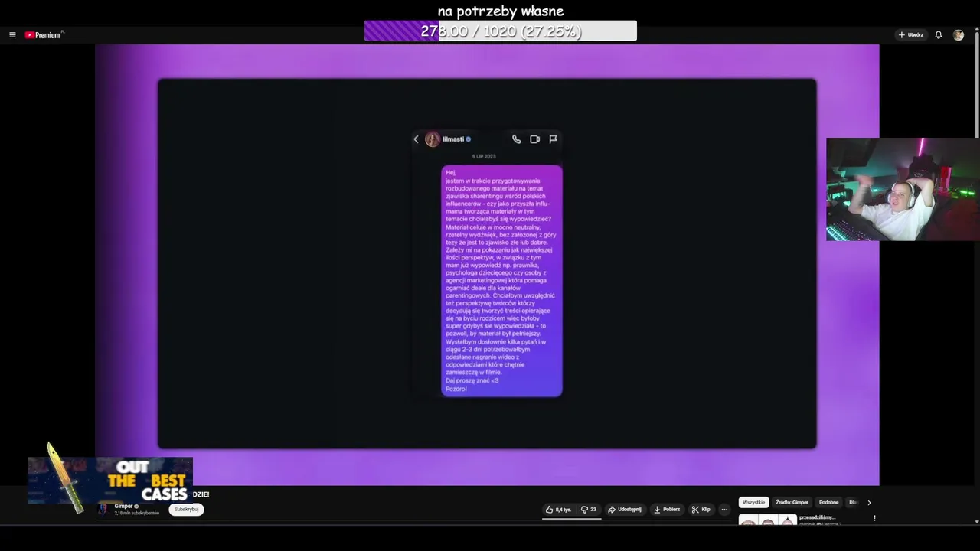Click the przesadziliśmy video title
This screenshot has width=980, height=551.
[x=817, y=517]
